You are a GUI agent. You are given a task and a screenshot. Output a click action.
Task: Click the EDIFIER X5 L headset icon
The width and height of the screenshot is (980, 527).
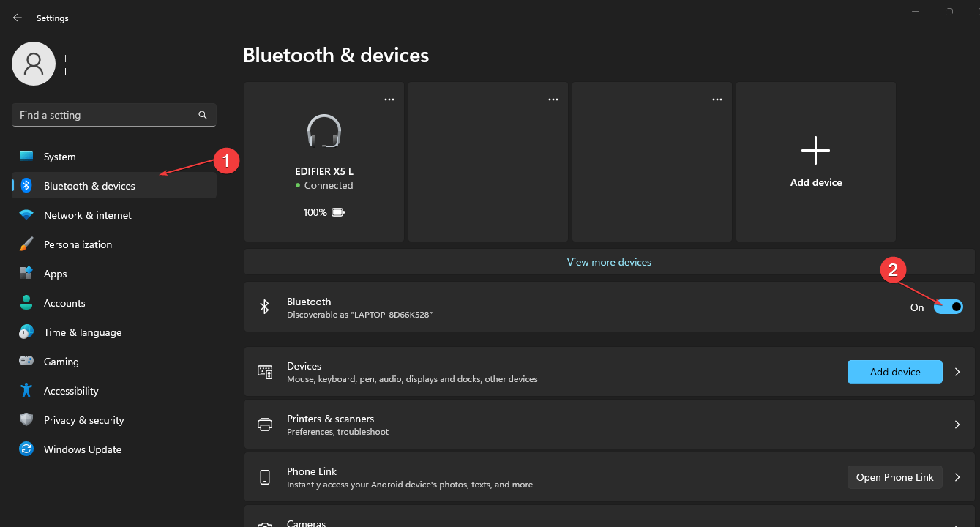pyautogui.click(x=324, y=132)
